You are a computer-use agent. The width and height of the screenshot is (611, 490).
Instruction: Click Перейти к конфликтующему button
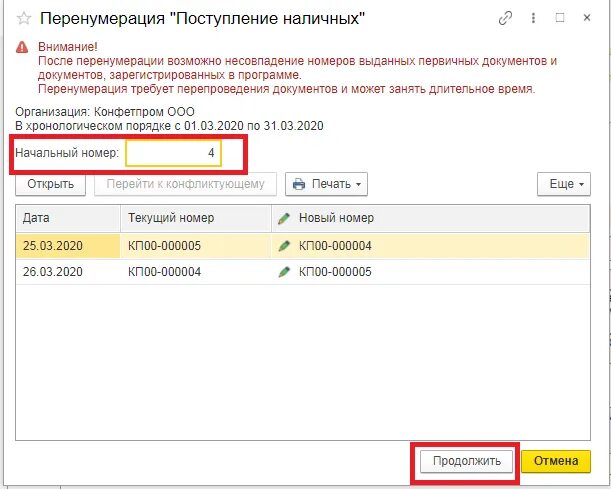coord(185,184)
